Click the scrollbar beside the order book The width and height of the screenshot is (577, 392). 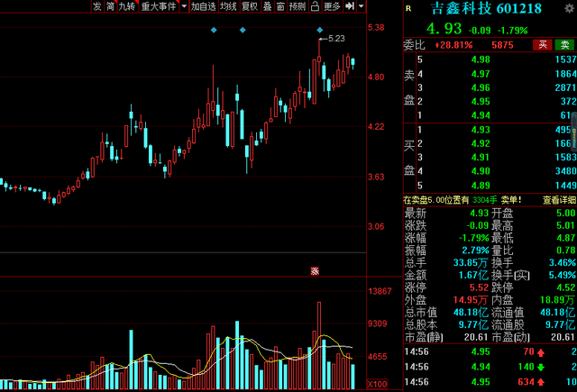(572, 135)
